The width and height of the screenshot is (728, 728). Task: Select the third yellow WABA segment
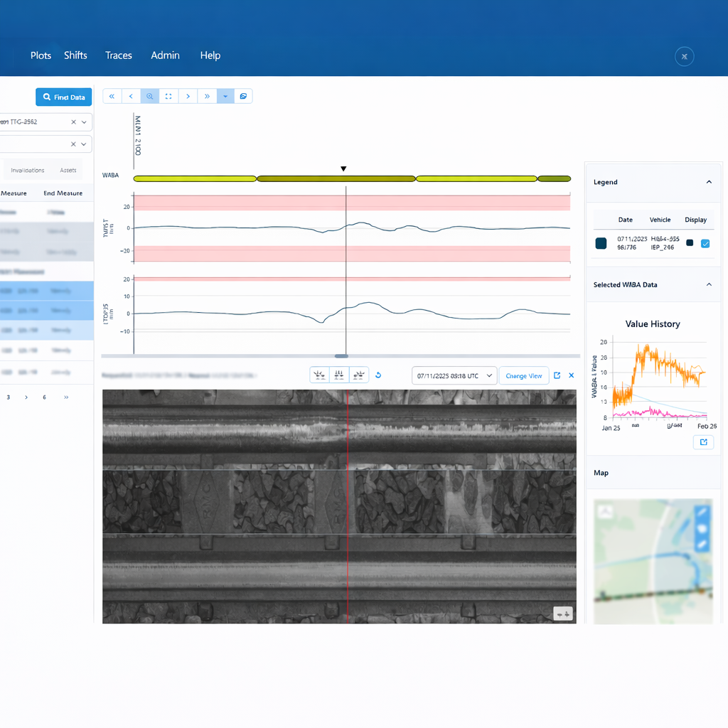[x=477, y=178]
